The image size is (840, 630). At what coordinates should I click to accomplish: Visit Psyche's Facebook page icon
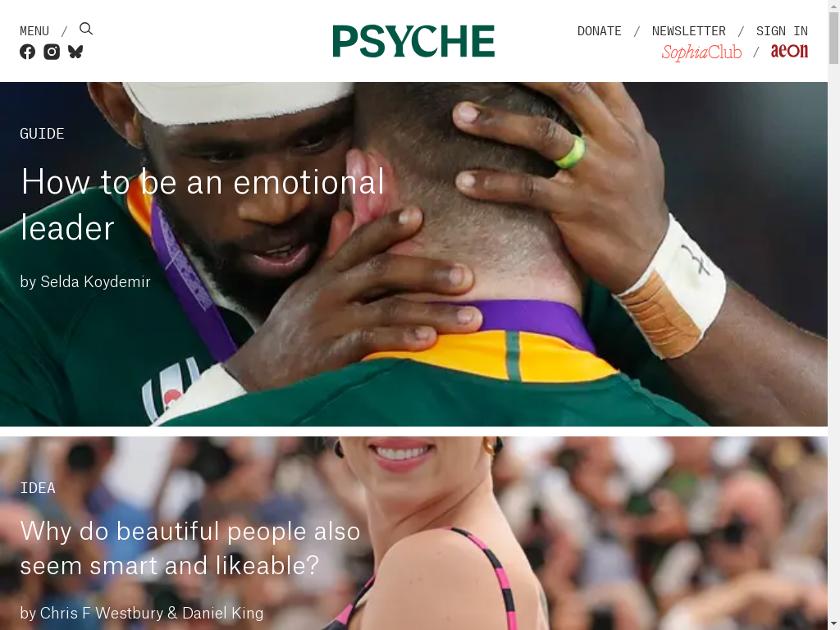pyautogui.click(x=27, y=52)
